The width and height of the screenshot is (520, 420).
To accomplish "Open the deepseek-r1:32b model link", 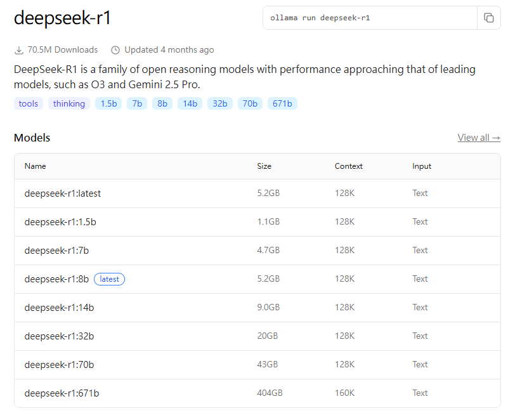I will (59, 336).
